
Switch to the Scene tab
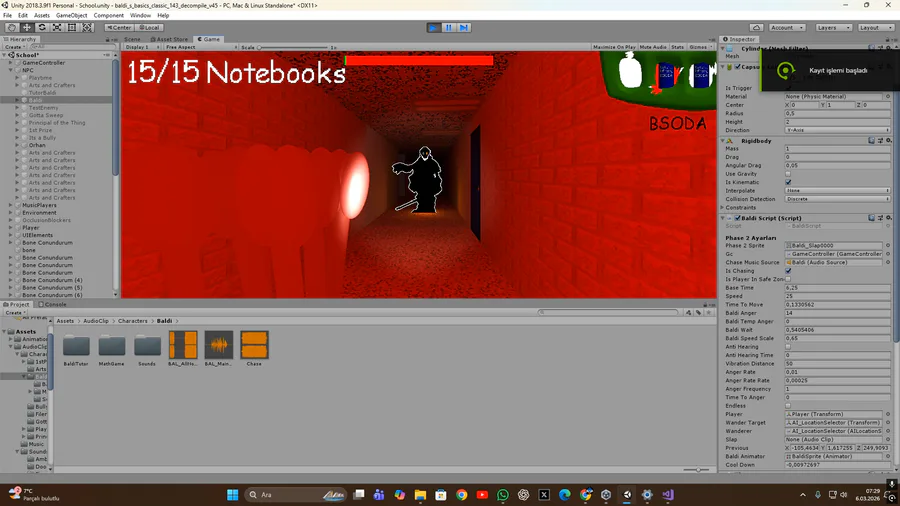(133, 39)
